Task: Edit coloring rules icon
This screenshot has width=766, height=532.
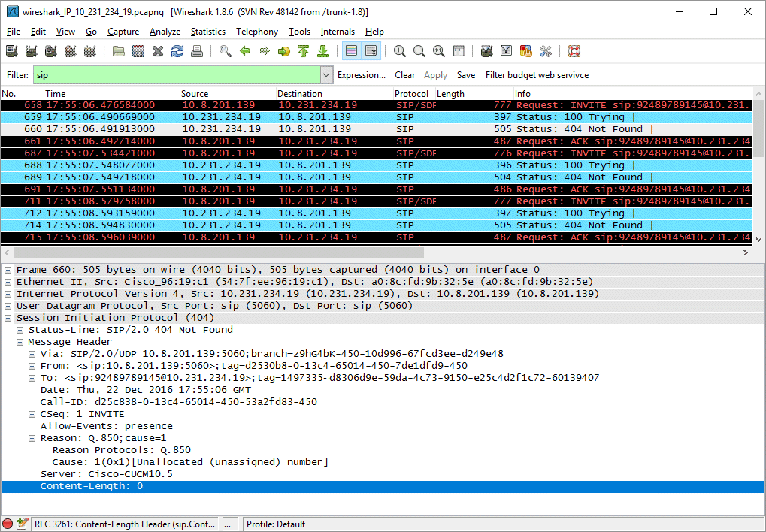Action: pos(525,51)
